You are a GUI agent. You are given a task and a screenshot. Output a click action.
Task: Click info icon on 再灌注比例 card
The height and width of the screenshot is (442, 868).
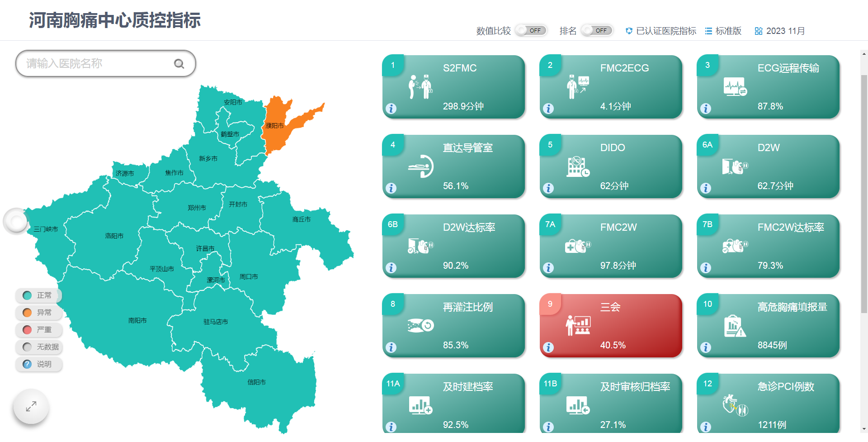(x=391, y=347)
